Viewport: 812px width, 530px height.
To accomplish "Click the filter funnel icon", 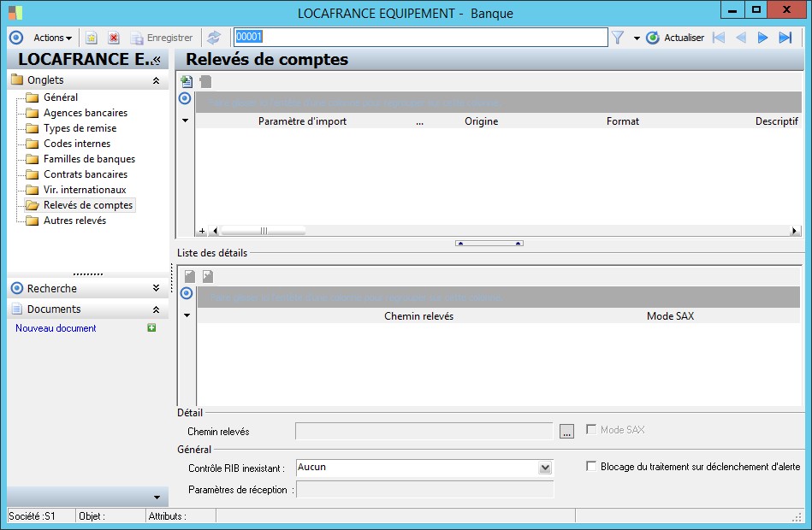I will click(x=617, y=38).
